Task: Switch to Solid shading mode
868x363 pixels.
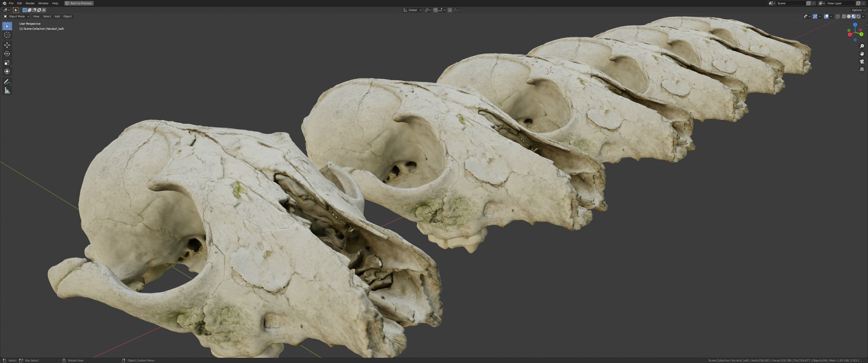Action: 849,16
